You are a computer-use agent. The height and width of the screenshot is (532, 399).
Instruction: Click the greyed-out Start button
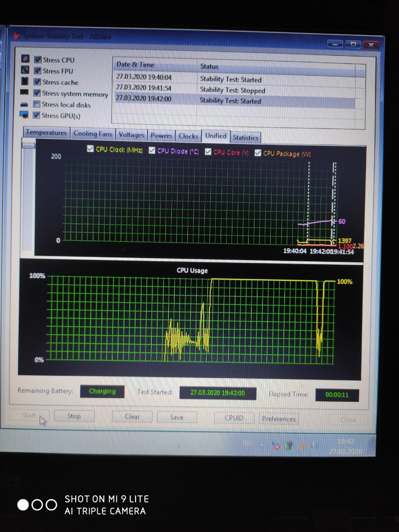click(x=29, y=415)
